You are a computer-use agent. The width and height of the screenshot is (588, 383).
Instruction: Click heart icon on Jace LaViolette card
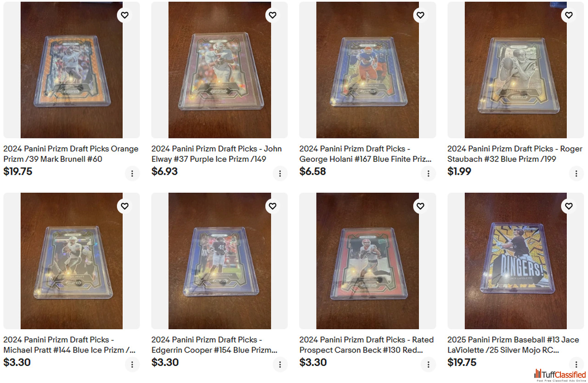[569, 206]
